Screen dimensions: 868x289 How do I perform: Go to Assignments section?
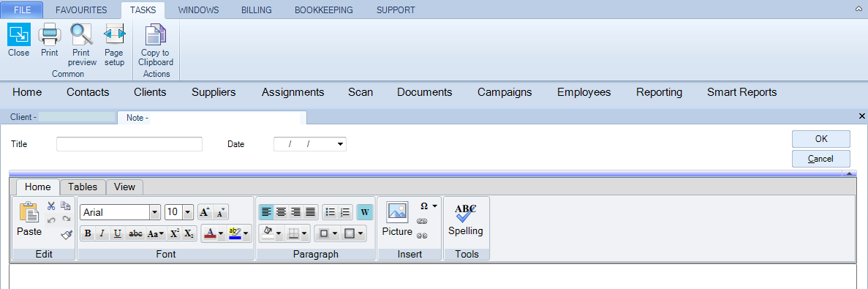click(293, 92)
